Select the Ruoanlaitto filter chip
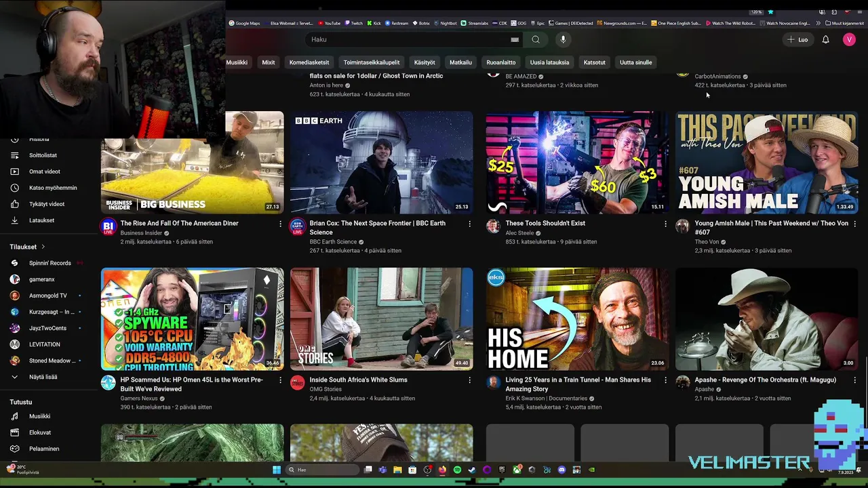This screenshot has height=488, width=868. point(501,62)
